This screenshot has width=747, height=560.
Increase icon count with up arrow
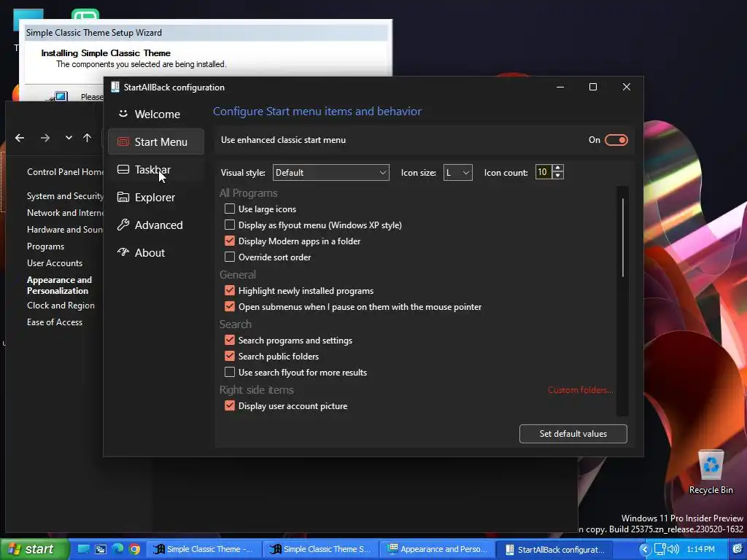[x=558, y=168]
